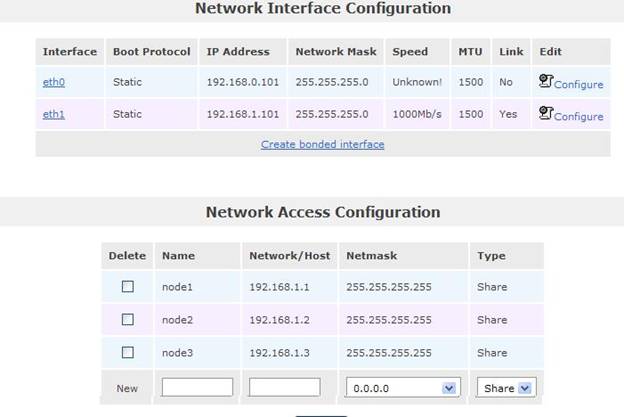The image size is (624, 417).
Task: Click Create bonded interface link
Action: pos(322,144)
